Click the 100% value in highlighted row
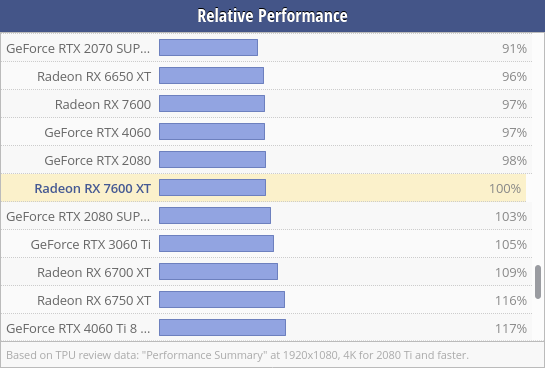This screenshot has height=368, width=545. (505, 188)
